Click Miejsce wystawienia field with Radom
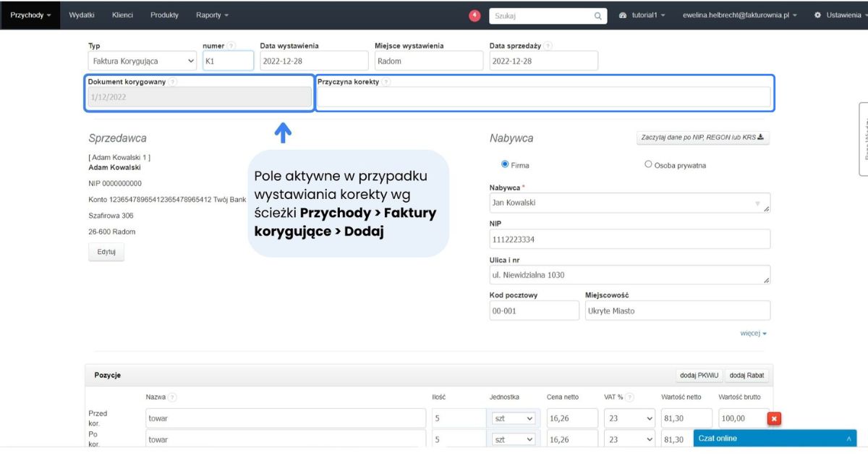 point(429,61)
